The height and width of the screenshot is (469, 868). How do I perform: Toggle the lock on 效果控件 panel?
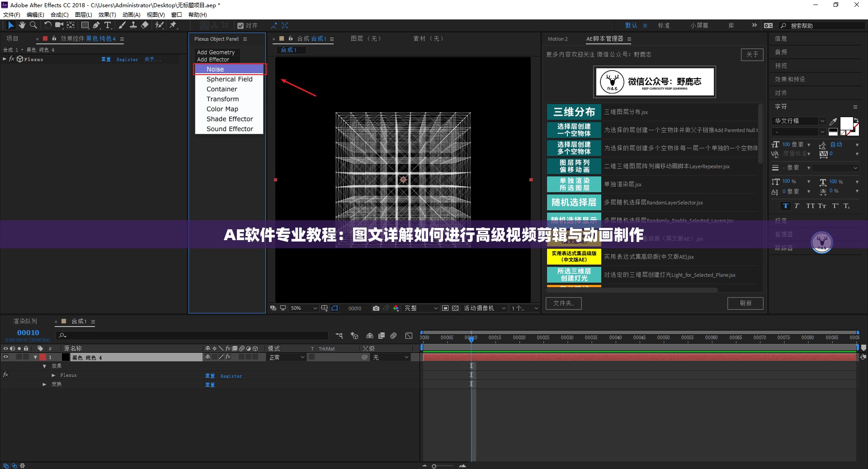pos(54,38)
